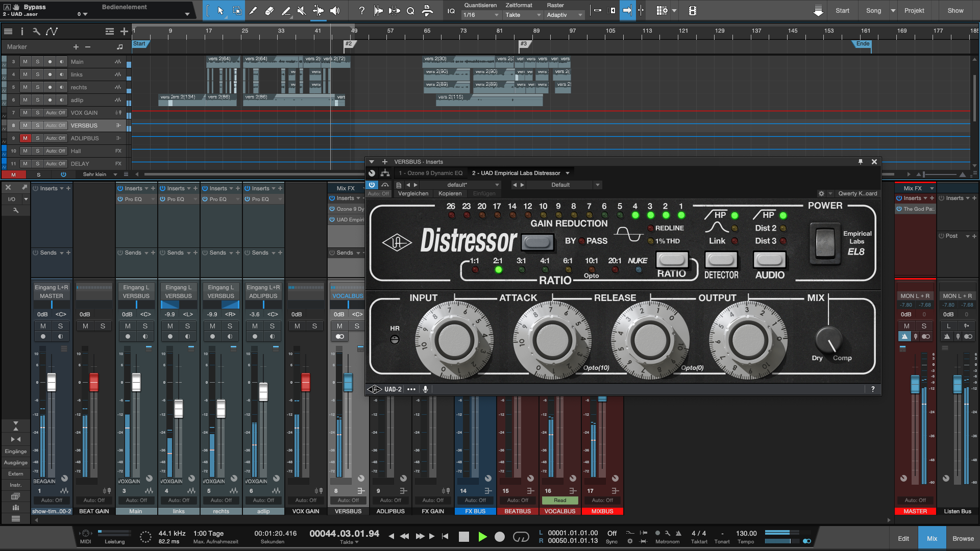Viewport: 980px width, 551px height.
Task: Click the Distressor INPUT knob
Action: (454, 340)
